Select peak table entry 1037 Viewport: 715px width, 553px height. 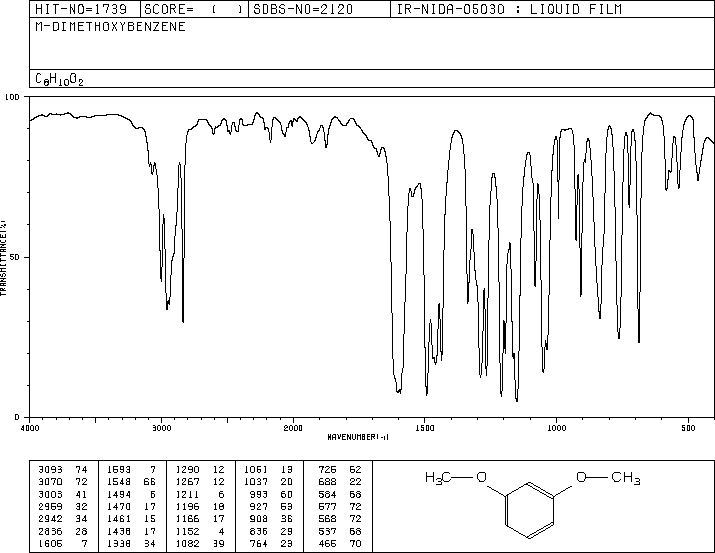tap(256, 482)
